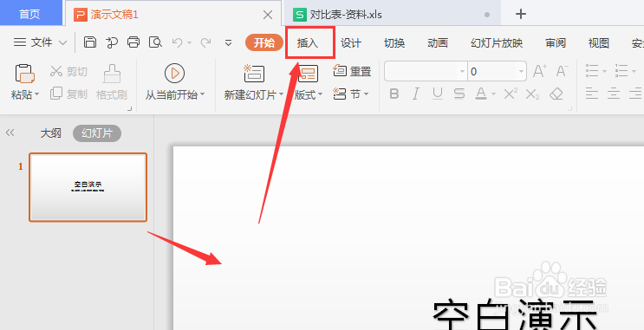The image size is (644, 330).
Task: Open the 文件 file menu
Action: tap(40, 42)
